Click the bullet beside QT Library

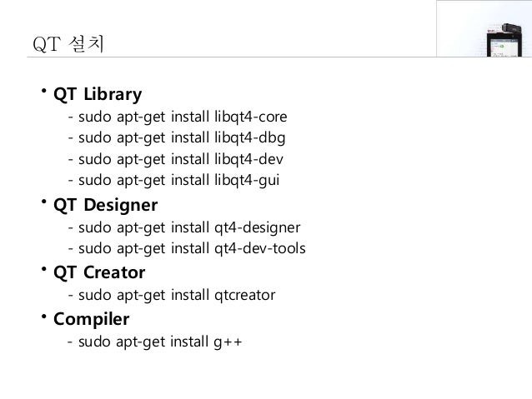tap(43, 91)
